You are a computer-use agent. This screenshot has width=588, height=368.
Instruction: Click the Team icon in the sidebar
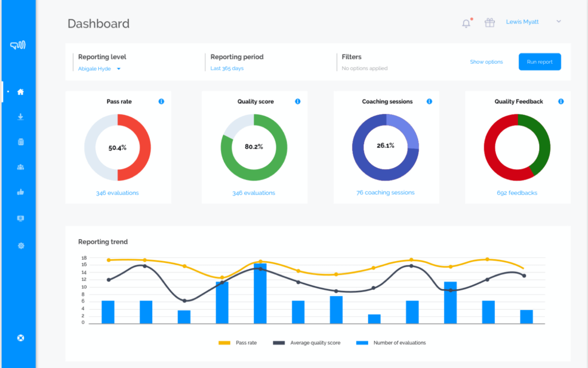[21, 167]
